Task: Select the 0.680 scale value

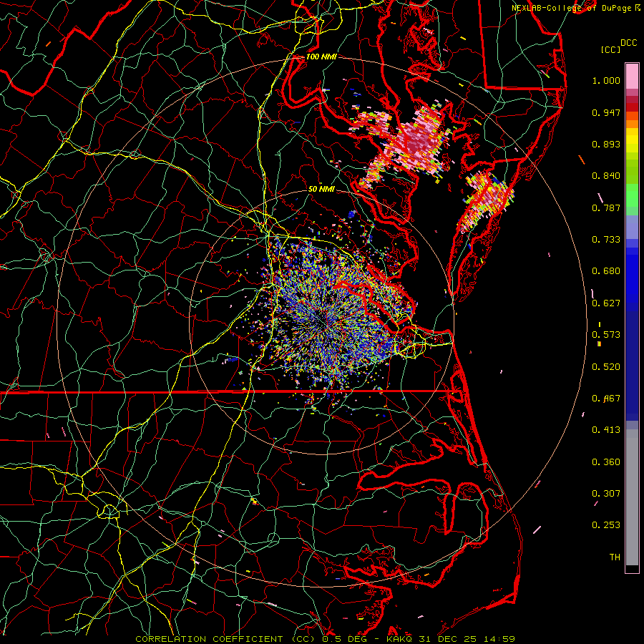Action: 606,271
